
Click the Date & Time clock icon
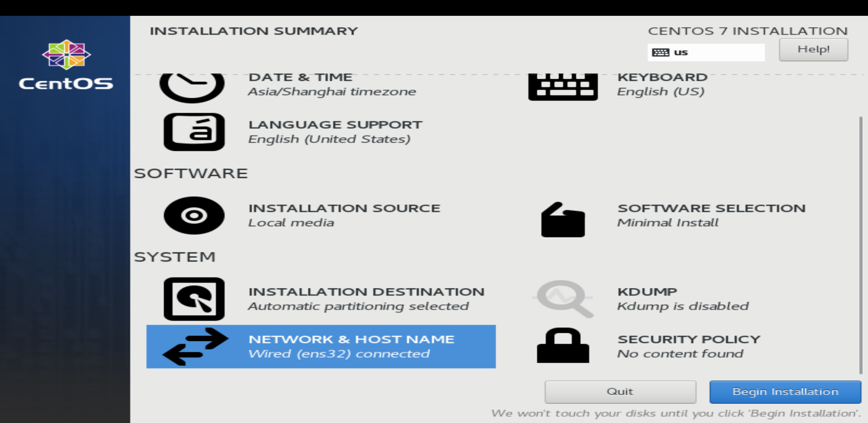coord(192,88)
